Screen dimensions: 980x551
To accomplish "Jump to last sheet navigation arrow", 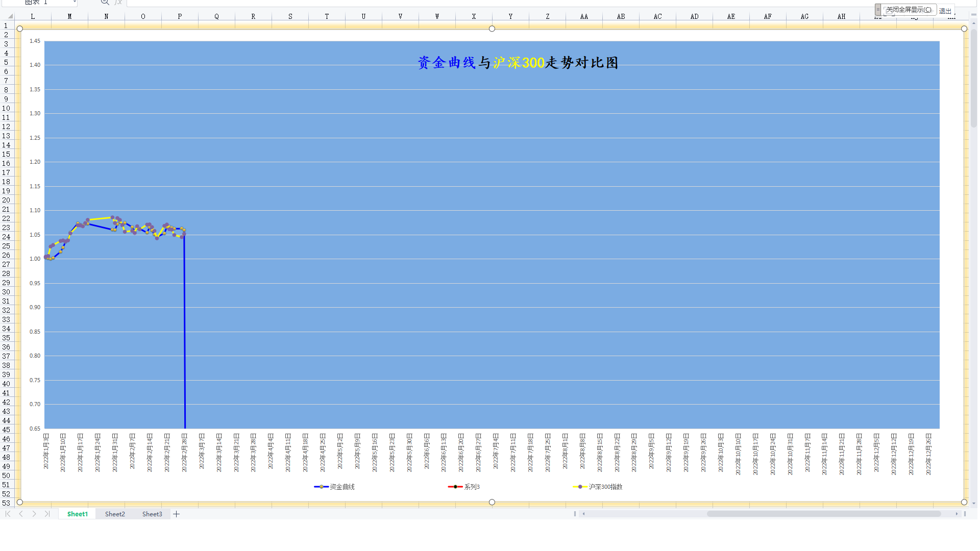I will tap(47, 514).
